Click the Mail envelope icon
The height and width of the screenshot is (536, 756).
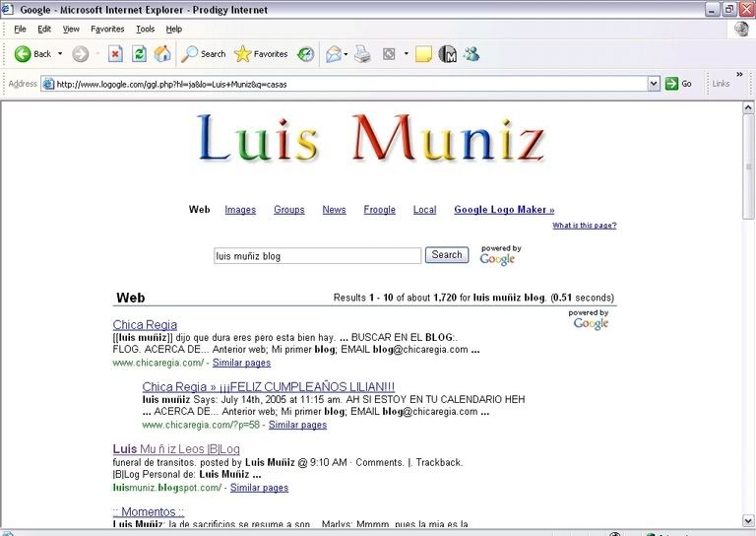point(333,54)
